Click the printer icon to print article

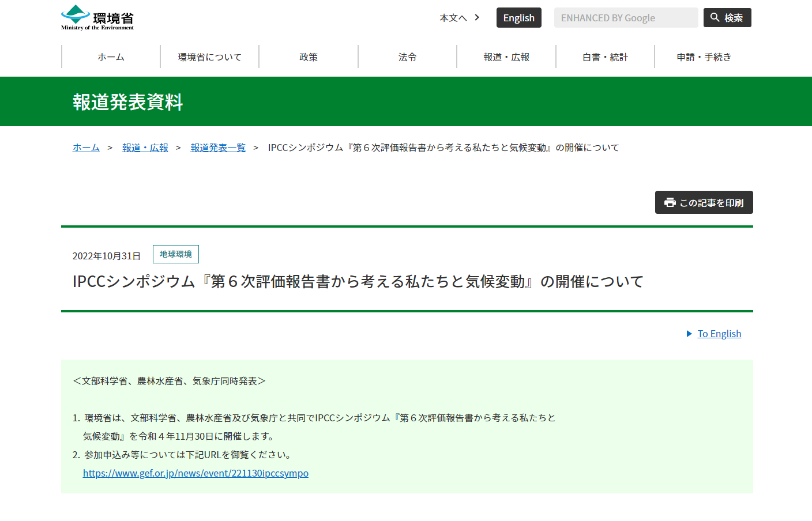point(670,202)
